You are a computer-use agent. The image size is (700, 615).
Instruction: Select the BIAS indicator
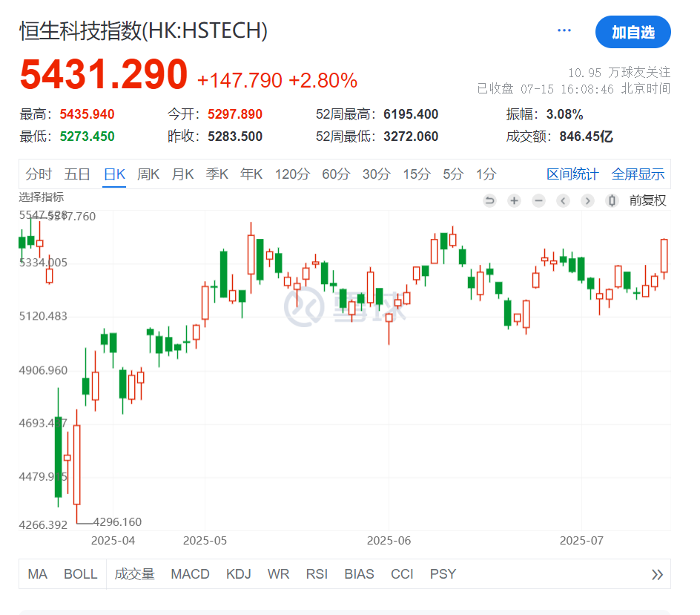[359, 574]
